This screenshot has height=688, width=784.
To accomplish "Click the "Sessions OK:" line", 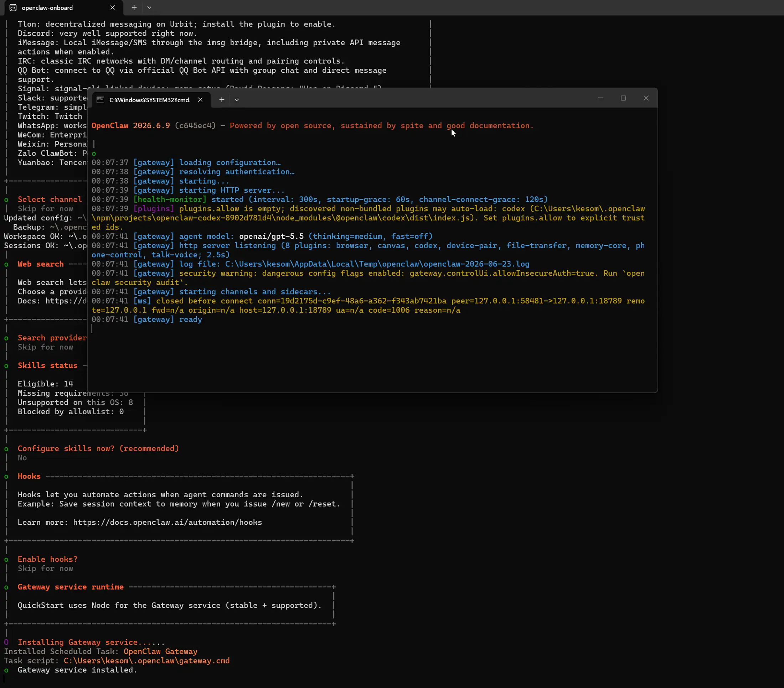I will [x=45, y=245].
